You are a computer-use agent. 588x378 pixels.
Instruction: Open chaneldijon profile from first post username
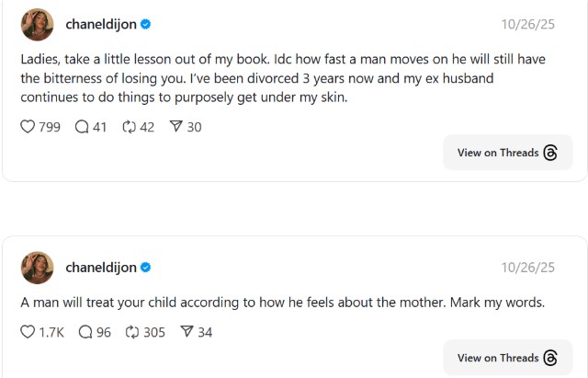coord(101,25)
